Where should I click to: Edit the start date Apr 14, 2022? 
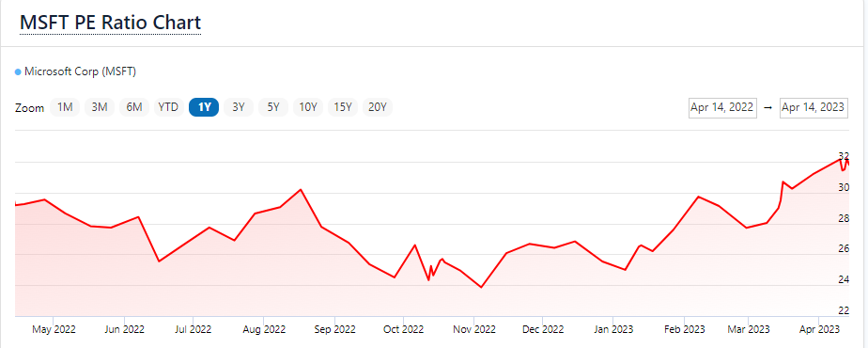pos(722,107)
